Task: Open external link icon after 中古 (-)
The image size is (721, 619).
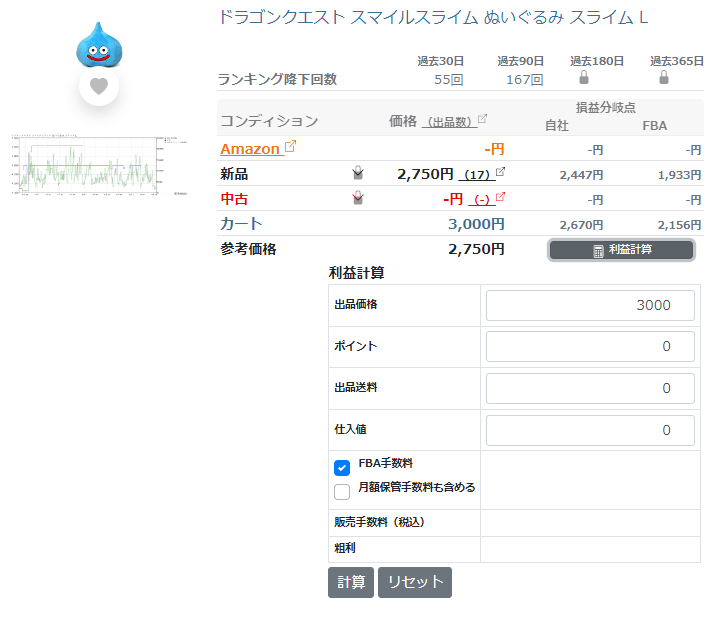Action: 500,196
